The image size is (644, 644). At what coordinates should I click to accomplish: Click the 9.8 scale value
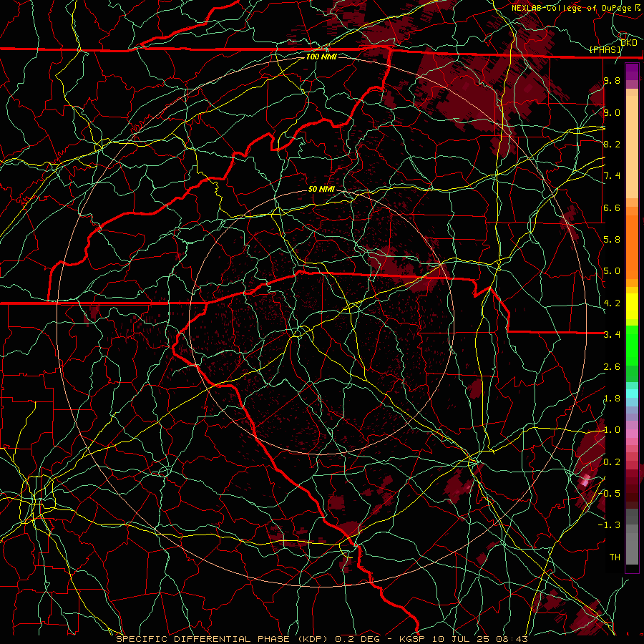click(612, 80)
